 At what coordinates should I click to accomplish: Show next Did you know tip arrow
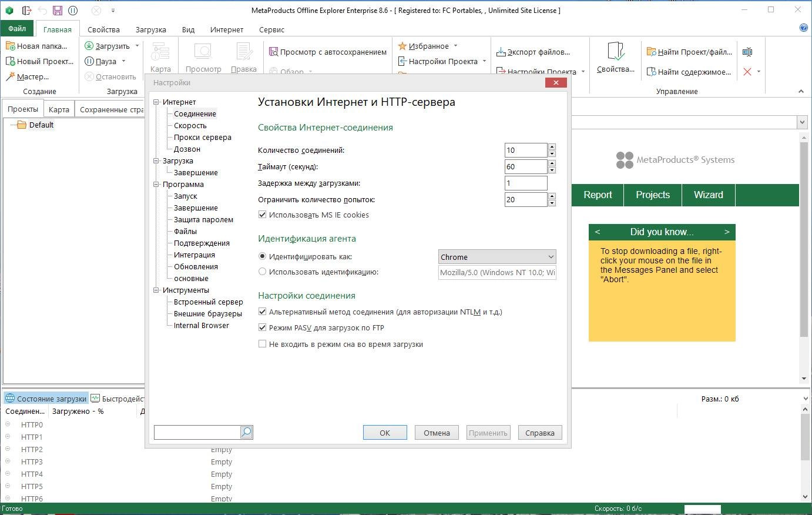tap(727, 232)
